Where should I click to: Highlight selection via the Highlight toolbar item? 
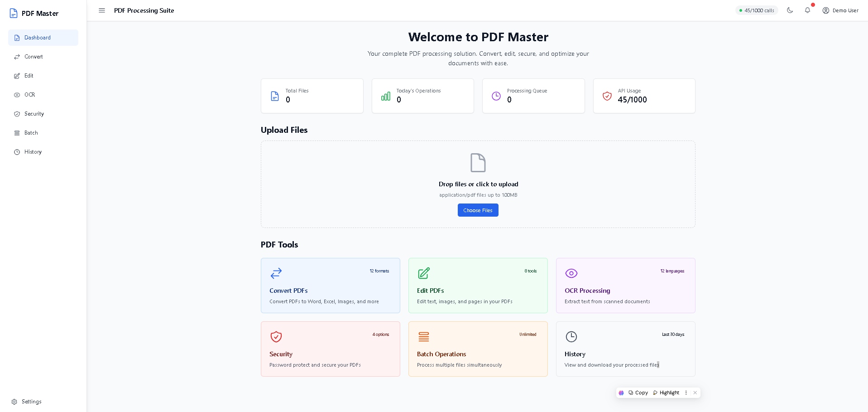pyautogui.click(x=666, y=393)
